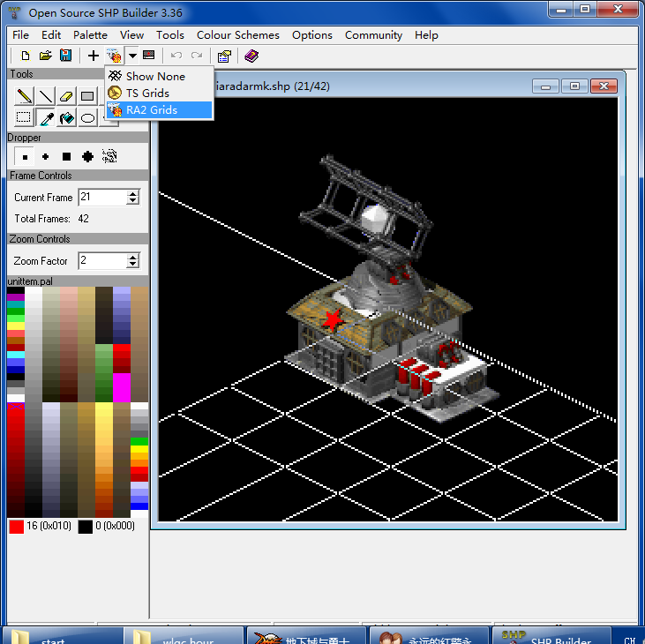
Task: Click the Save file toolbar icon
Action: pos(65,56)
